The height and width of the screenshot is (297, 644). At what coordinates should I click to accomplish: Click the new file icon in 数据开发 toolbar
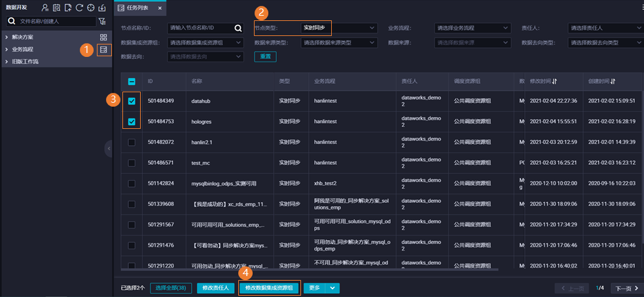click(68, 8)
